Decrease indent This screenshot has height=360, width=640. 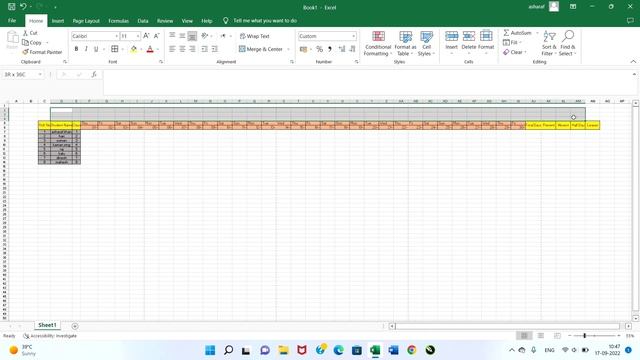tap(204, 49)
